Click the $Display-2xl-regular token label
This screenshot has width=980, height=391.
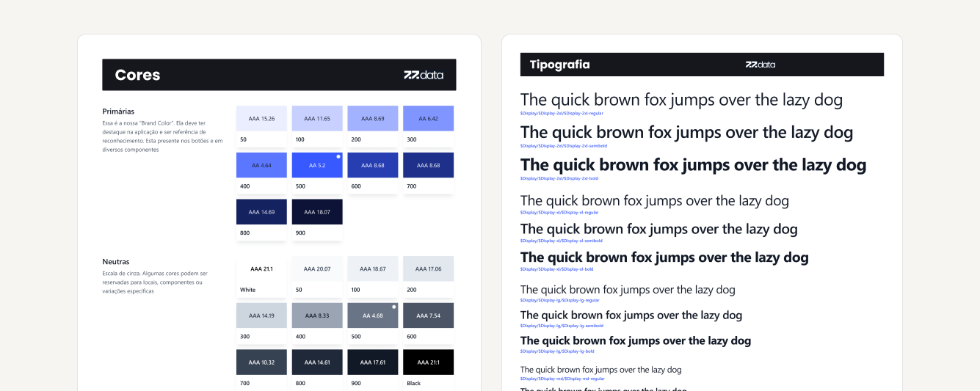[561, 113]
